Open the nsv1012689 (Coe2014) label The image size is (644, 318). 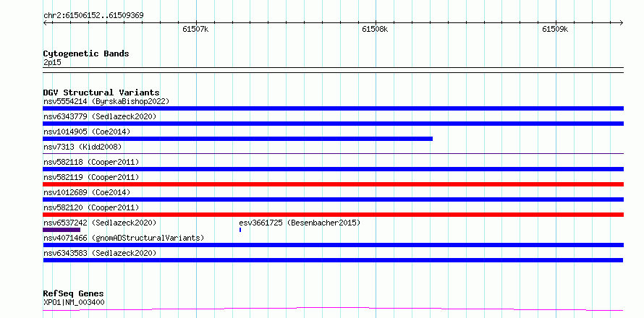pos(87,192)
